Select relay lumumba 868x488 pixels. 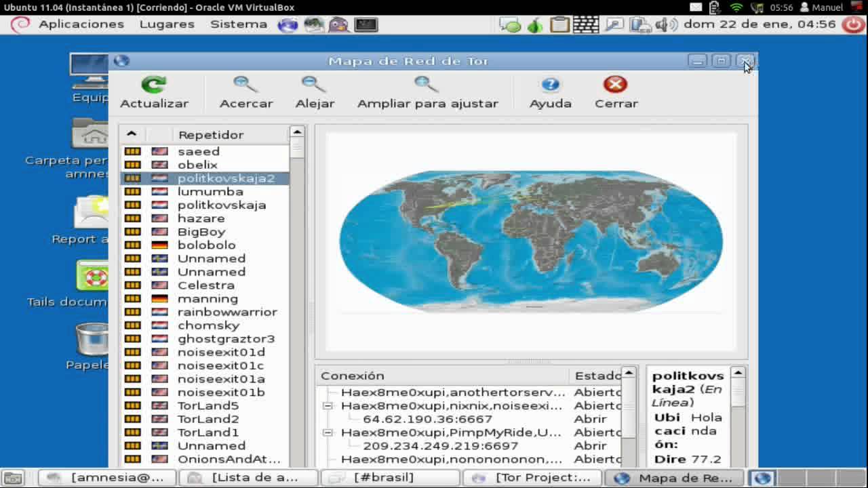(205, 192)
